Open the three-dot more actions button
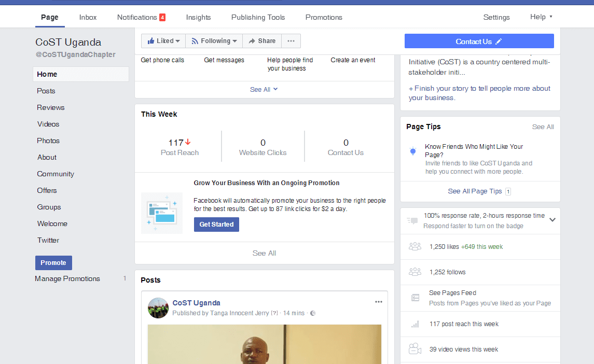This screenshot has width=594, height=364. click(291, 41)
